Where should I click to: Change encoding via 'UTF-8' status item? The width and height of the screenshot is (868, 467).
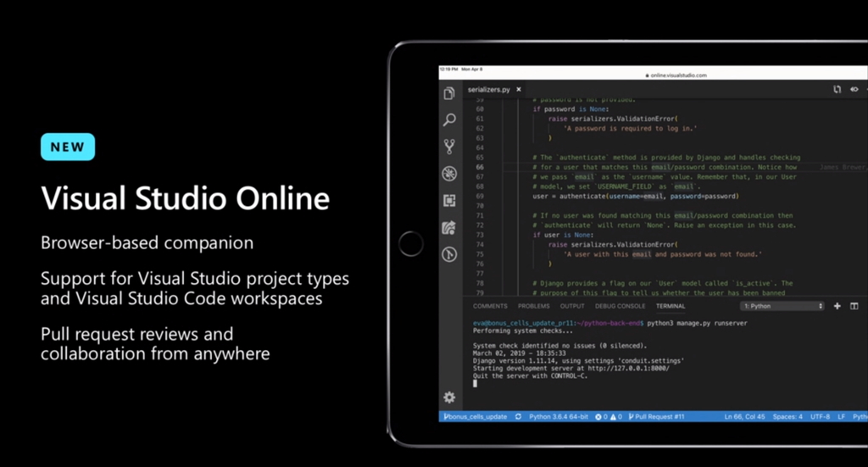[820, 417]
